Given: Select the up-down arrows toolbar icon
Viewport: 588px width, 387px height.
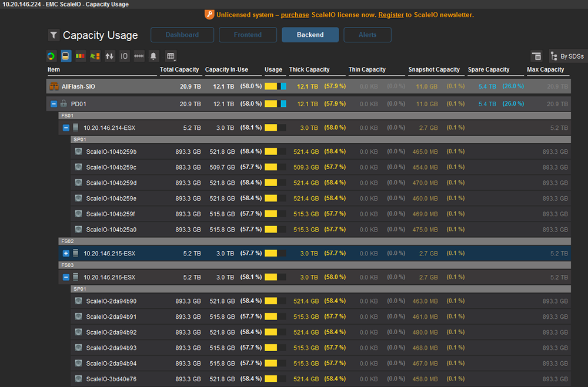Looking at the screenshot, I should pos(109,56).
